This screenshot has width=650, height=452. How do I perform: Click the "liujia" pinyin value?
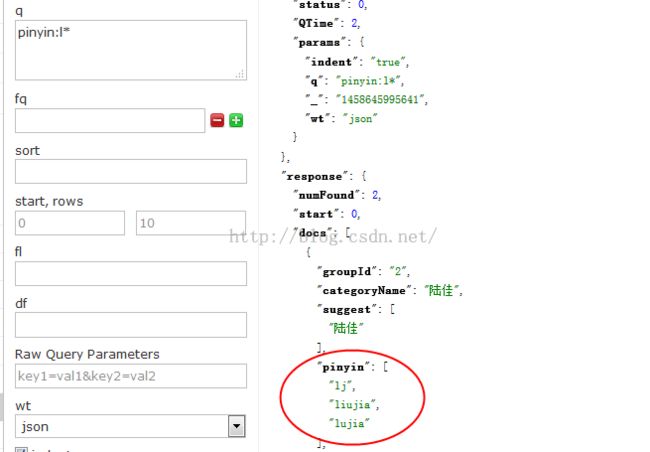click(x=352, y=404)
